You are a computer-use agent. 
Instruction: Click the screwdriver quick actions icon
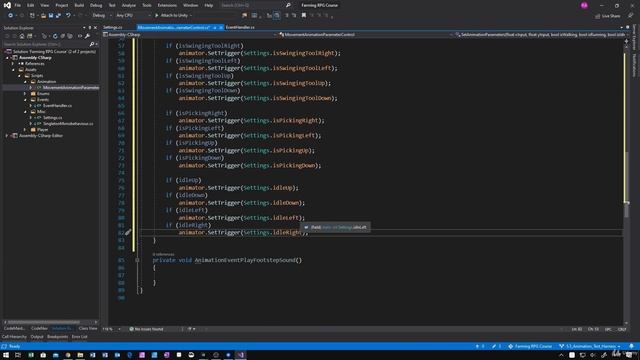(128, 232)
